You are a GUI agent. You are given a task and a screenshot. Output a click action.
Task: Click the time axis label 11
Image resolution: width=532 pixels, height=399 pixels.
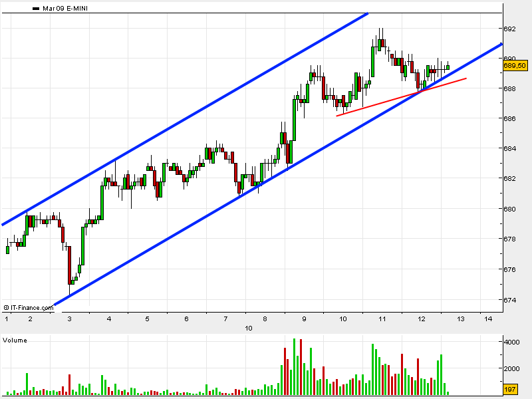pyautogui.click(x=382, y=319)
